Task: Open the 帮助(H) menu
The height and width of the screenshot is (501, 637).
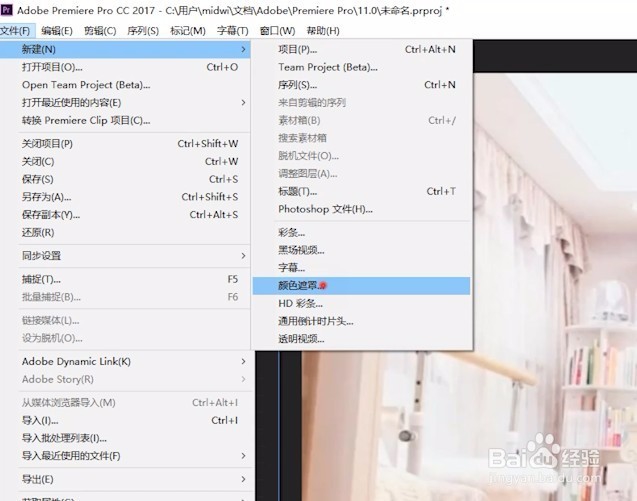Action: point(323,31)
